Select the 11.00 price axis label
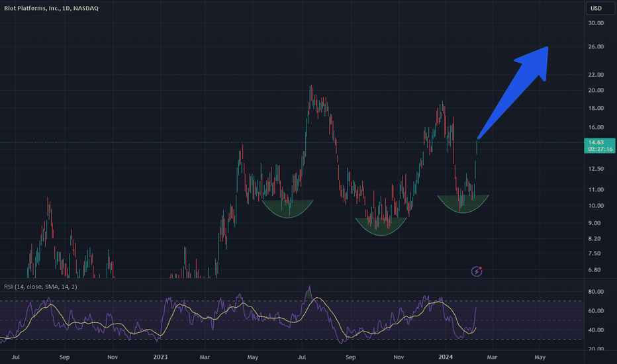Viewport: 617px width, 364px height. pos(596,189)
